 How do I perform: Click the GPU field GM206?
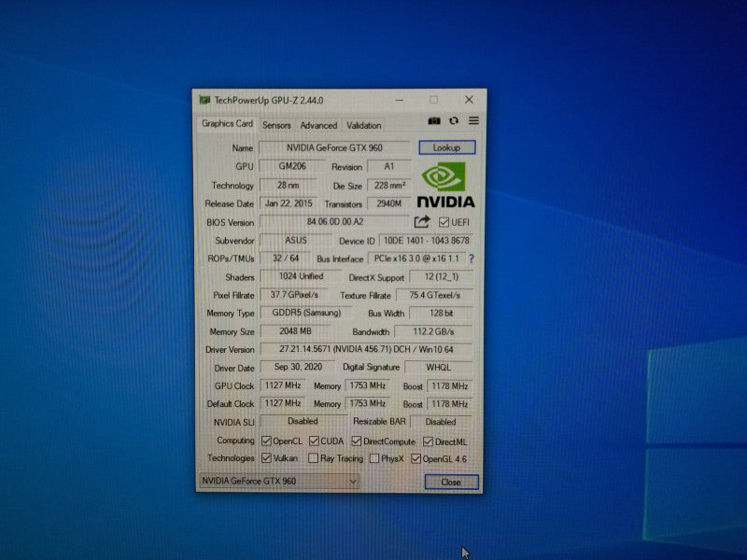point(292,166)
